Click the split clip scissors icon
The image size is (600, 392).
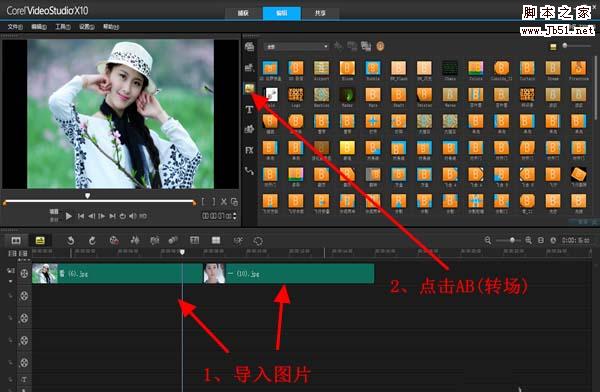[224, 202]
